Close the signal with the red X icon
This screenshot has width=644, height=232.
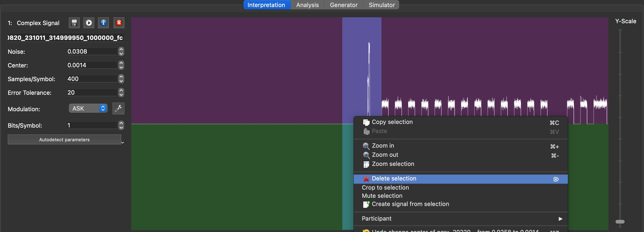coord(119,23)
